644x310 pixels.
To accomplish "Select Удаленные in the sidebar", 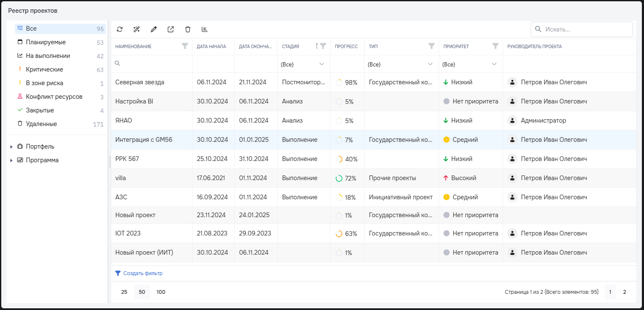I will pyautogui.click(x=60, y=124).
